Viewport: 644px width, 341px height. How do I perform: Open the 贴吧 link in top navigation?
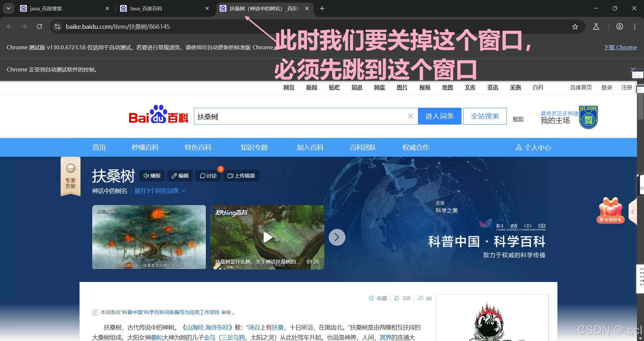pyautogui.click(x=334, y=87)
